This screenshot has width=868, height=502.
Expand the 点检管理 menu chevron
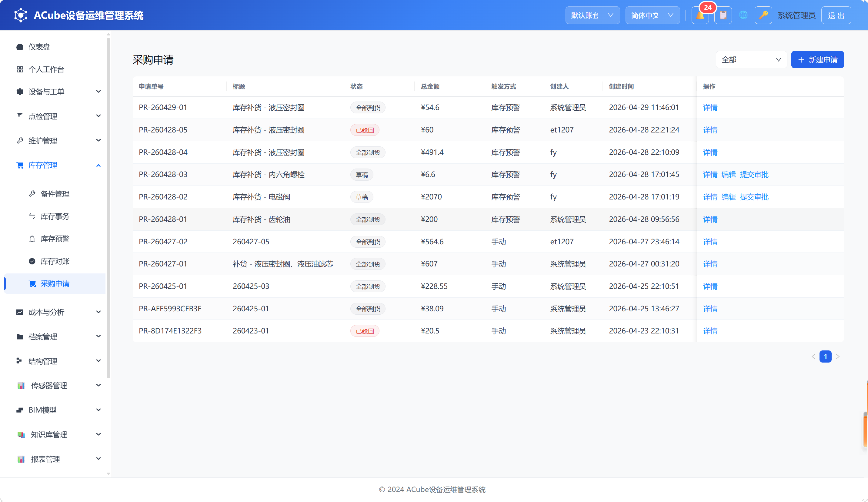[98, 116]
